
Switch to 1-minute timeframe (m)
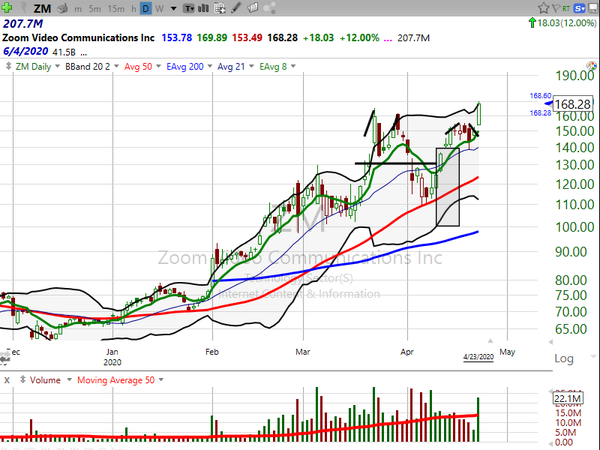pyautogui.click(x=78, y=9)
